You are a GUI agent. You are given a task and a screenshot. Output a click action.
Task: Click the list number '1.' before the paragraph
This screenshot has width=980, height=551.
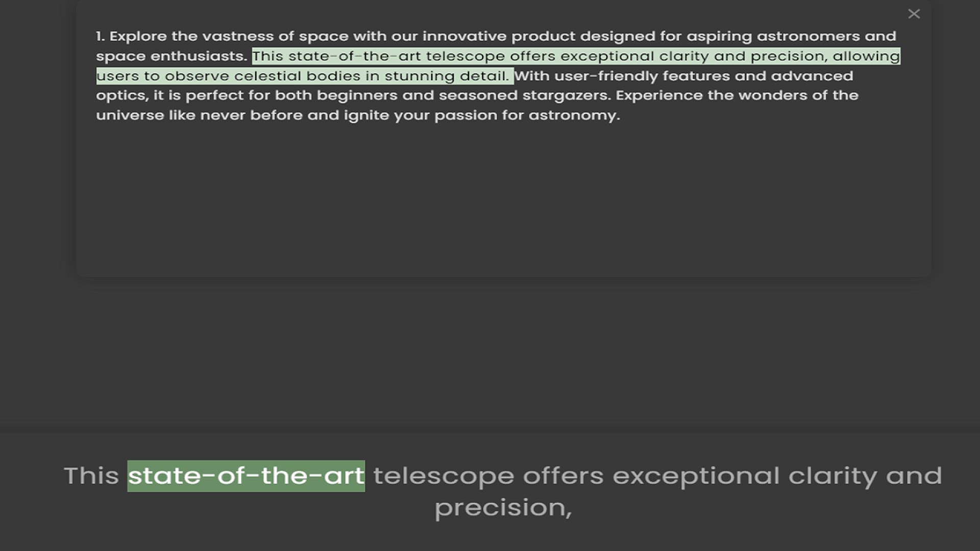coord(100,36)
